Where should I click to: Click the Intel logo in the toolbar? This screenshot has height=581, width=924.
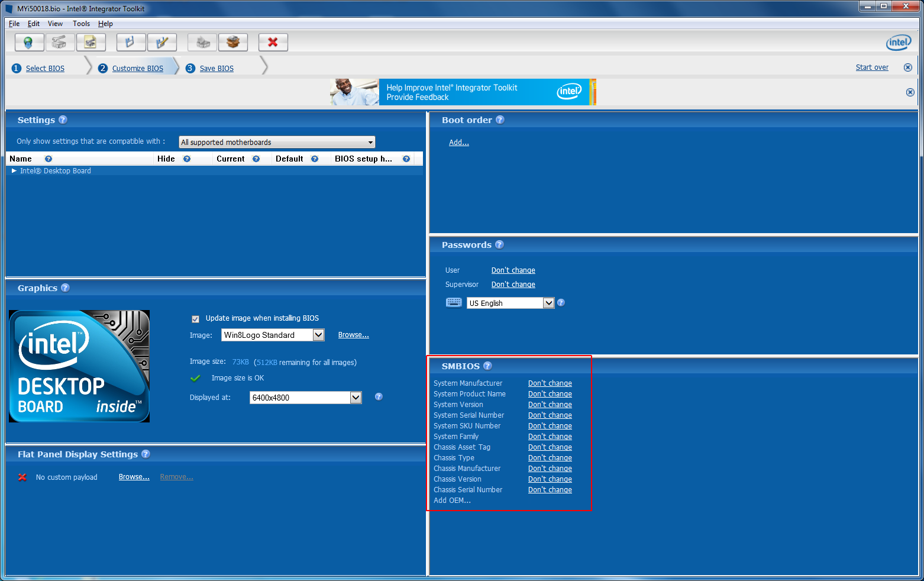click(899, 43)
